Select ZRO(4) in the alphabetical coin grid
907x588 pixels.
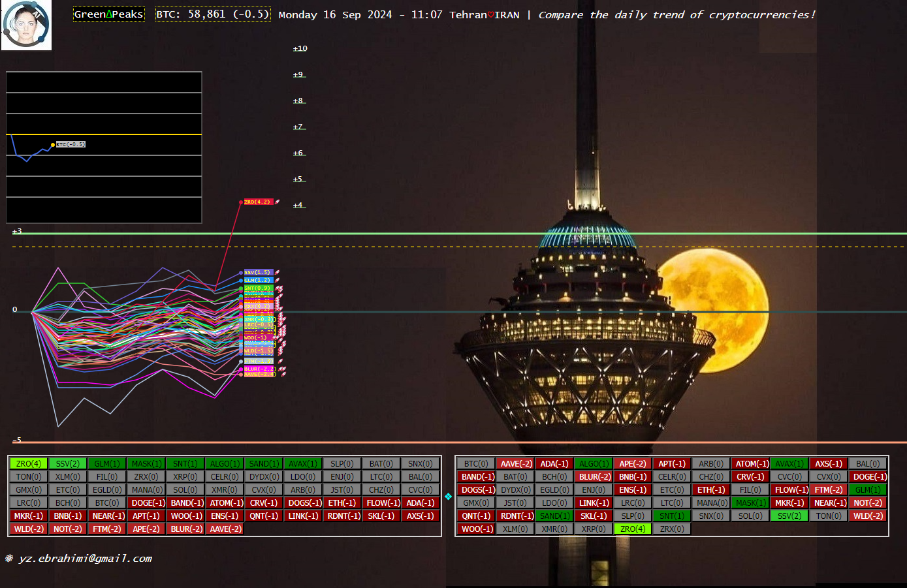pos(633,529)
